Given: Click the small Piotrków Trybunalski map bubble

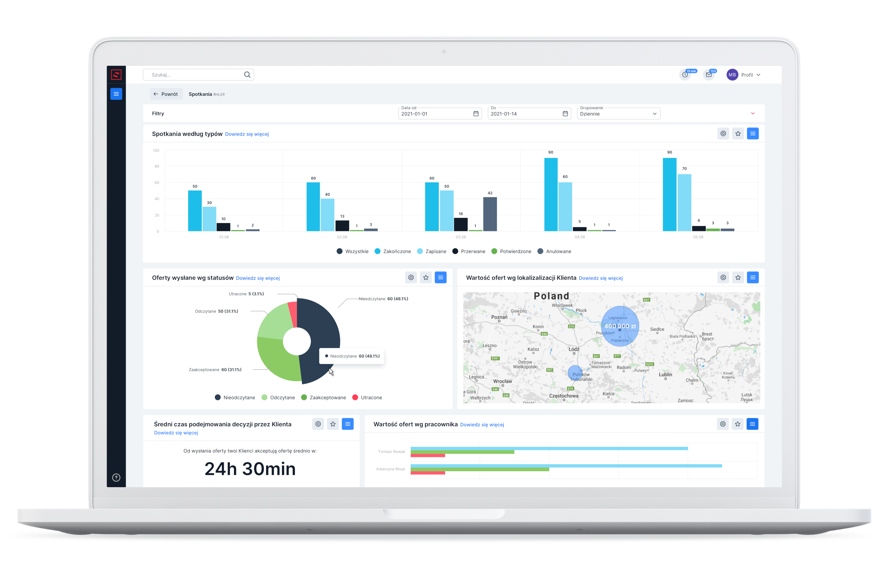Looking at the screenshot, I should click(575, 372).
